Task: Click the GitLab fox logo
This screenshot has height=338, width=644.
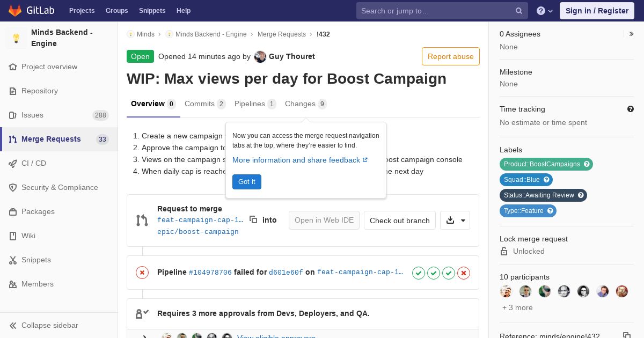Action: [15, 10]
